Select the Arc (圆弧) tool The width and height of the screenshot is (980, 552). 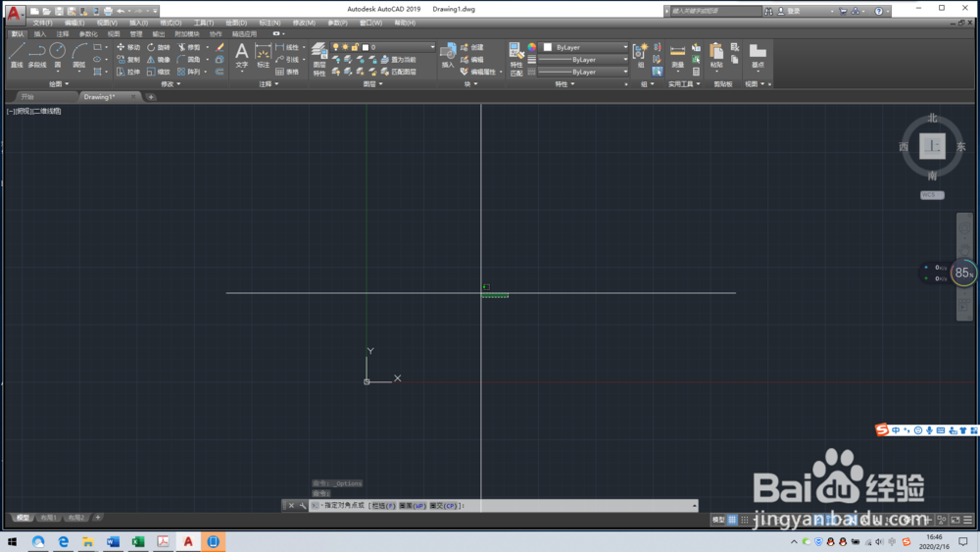(x=78, y=55)
